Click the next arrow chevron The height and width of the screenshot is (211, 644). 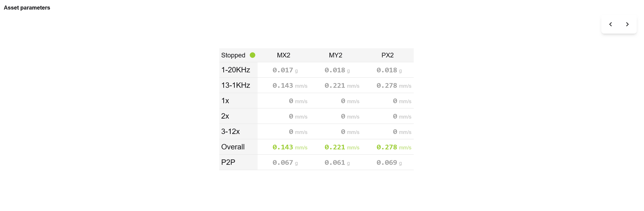(627, 24)
